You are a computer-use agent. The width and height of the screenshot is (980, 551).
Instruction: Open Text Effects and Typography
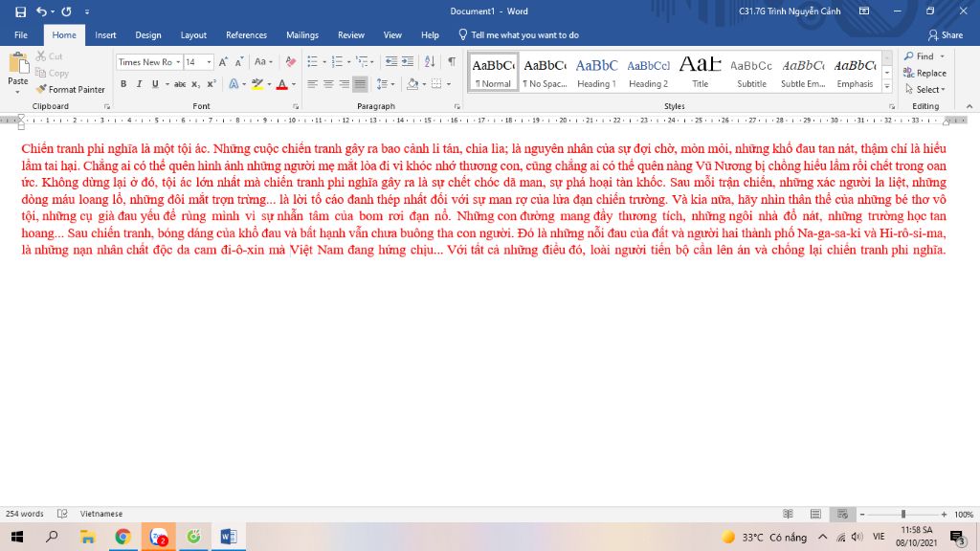(235, 84)
